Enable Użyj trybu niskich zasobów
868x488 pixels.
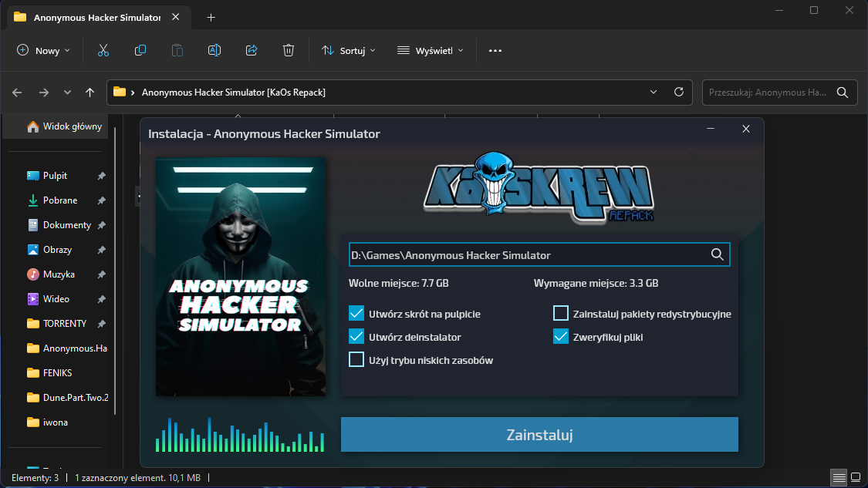(356, 359)
